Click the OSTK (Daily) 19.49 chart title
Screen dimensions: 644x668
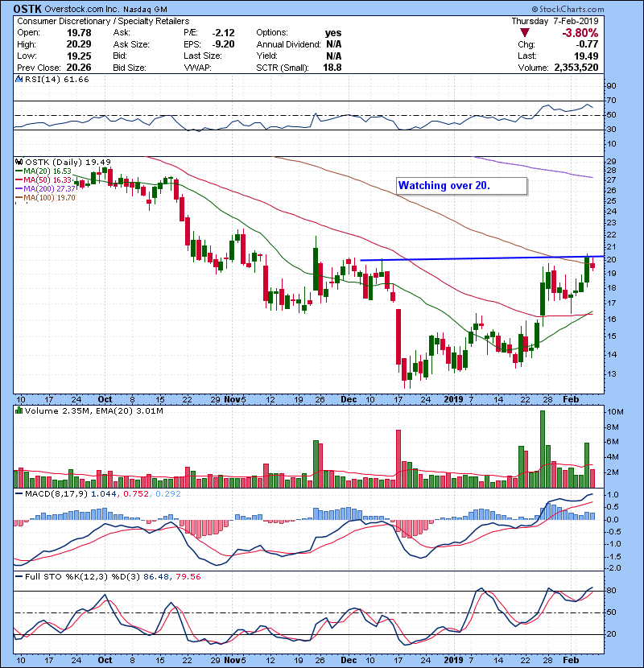[68, 162]
